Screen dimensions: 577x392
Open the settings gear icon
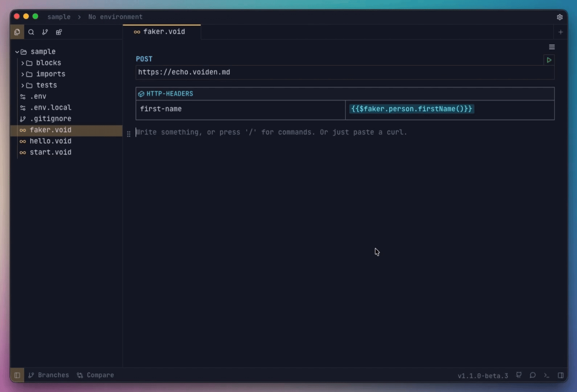pos(560,17)
